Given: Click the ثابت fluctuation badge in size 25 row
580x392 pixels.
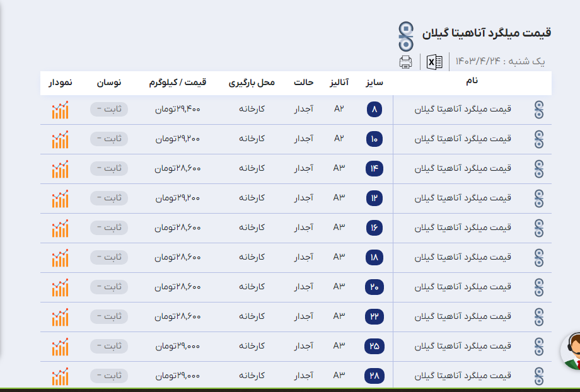Looking at the screenshot, I should (x=109, y=346).
